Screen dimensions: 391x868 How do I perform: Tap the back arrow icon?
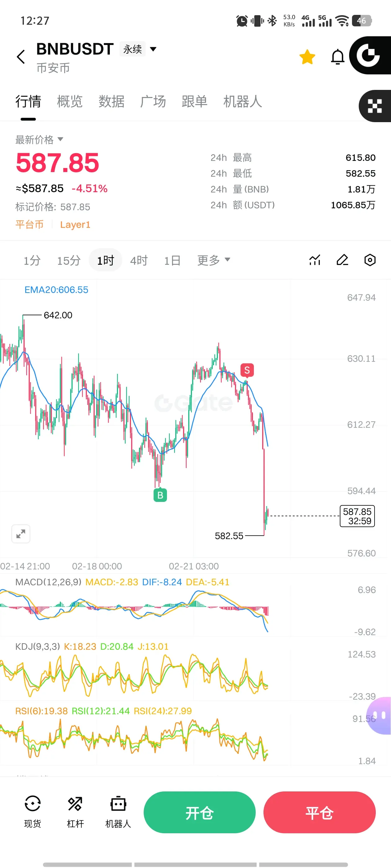tap(21, 57)
